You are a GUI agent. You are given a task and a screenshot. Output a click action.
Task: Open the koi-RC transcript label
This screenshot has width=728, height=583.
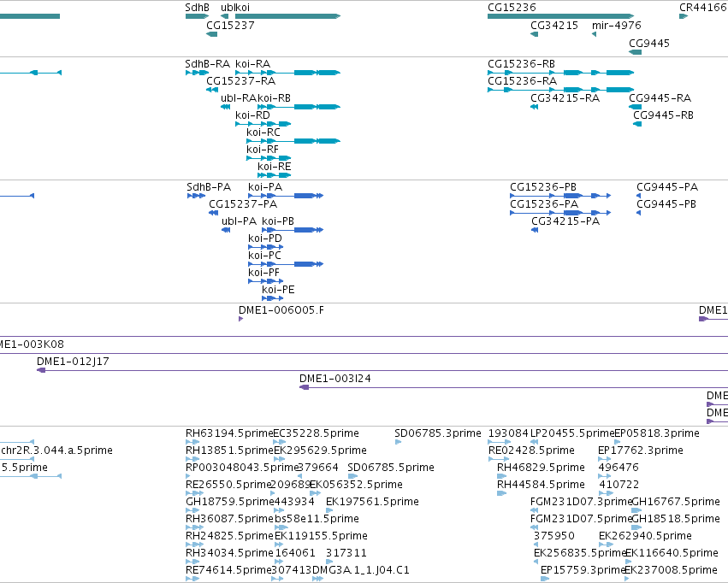[263, 132]
